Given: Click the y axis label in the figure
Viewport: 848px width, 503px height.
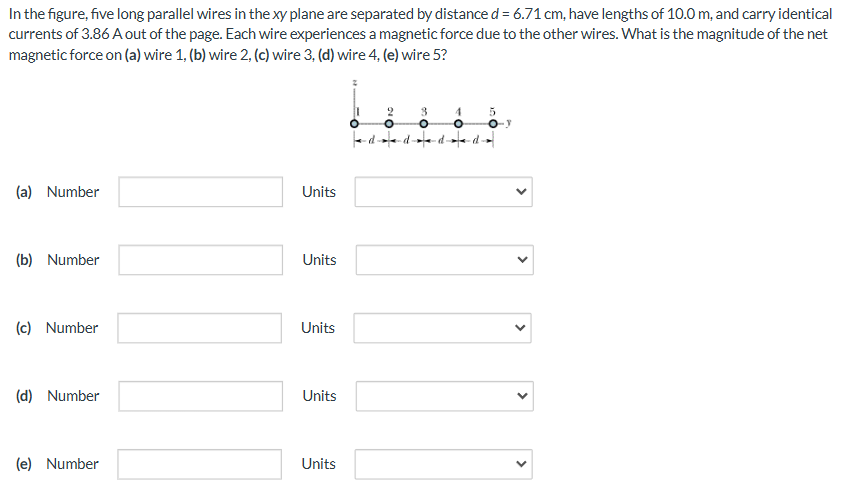Looking at the screenshot, I should click(x=508, y=123).
